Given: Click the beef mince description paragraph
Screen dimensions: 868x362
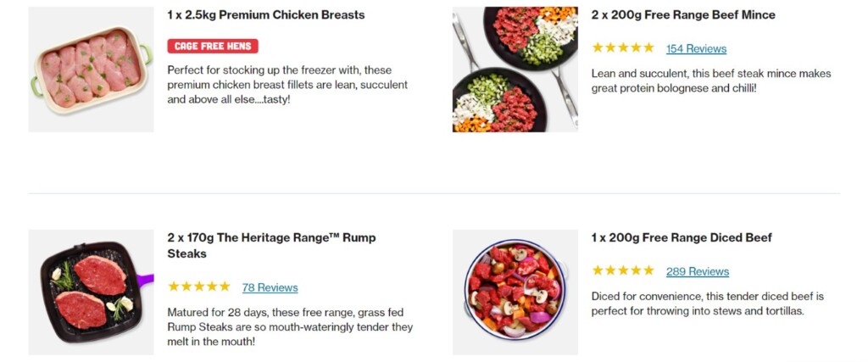Looking at the screenshot, I should click(710, 81).
